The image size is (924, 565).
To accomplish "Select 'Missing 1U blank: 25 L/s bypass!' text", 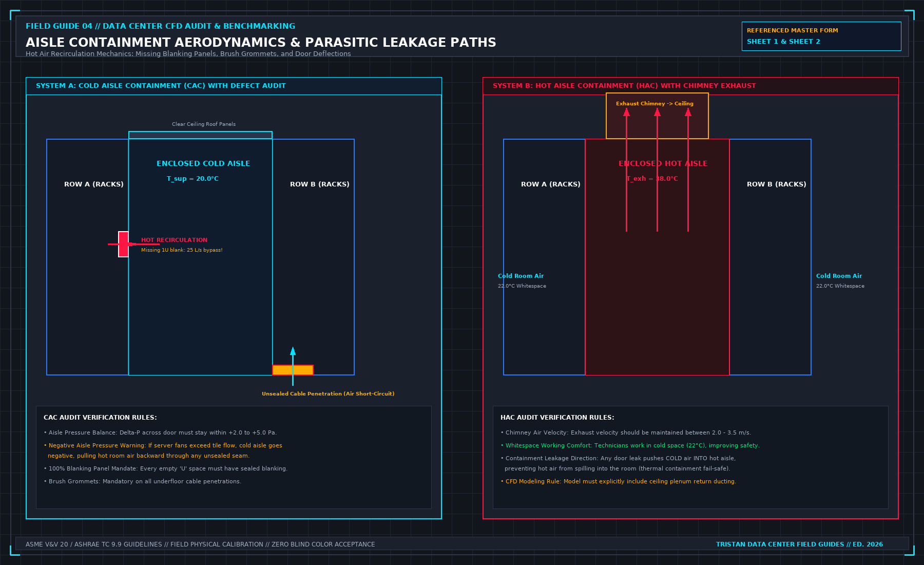I will coord(182,250).
